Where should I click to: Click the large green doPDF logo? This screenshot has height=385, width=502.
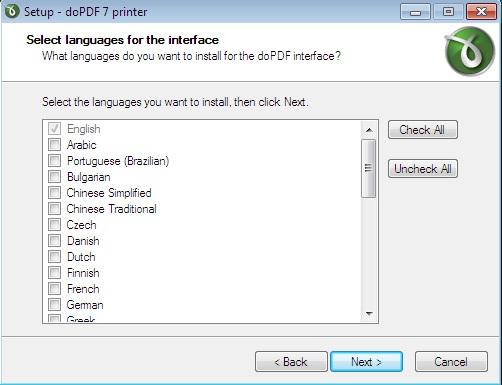click(470, 51)
